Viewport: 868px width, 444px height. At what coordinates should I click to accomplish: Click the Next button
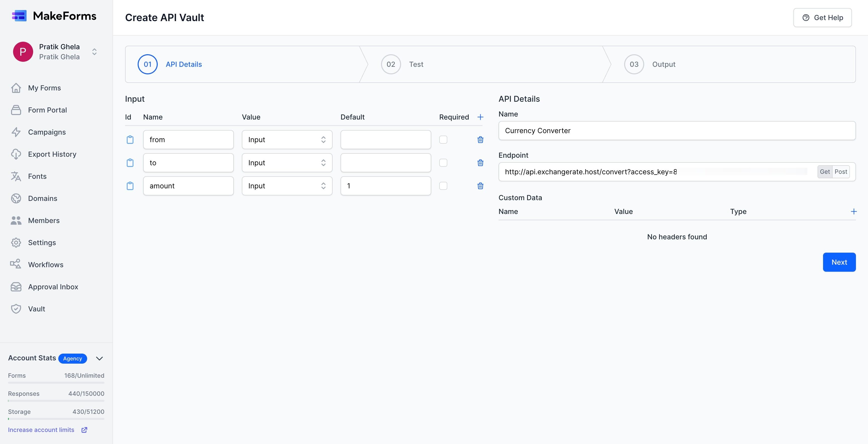click(839, 262)
